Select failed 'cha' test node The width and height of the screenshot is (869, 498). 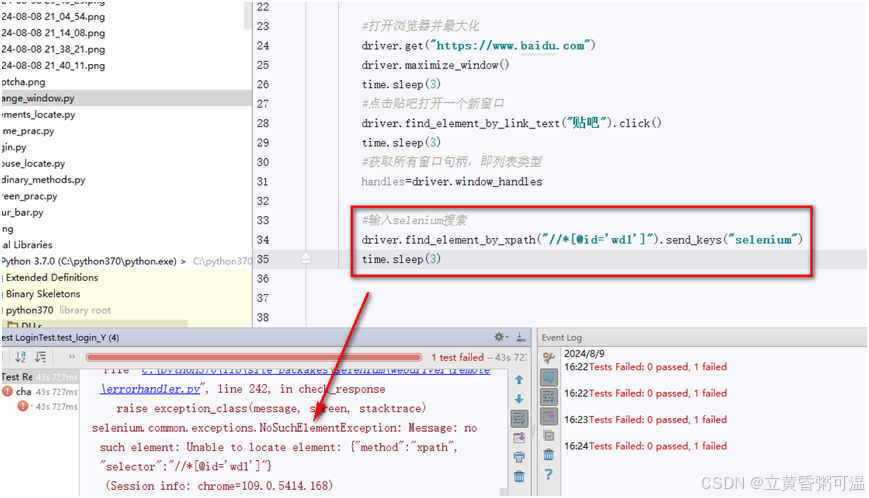tap(40, 392)
